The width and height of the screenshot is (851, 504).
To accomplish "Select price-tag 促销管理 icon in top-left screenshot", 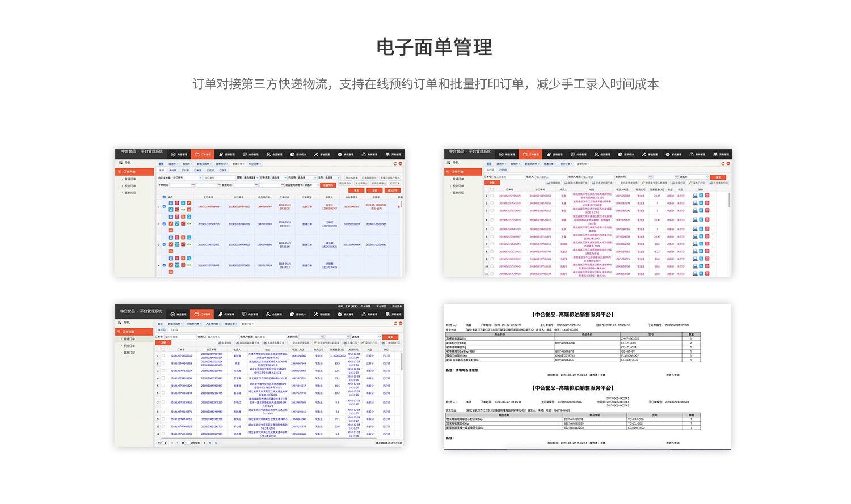I will [221, 154].
